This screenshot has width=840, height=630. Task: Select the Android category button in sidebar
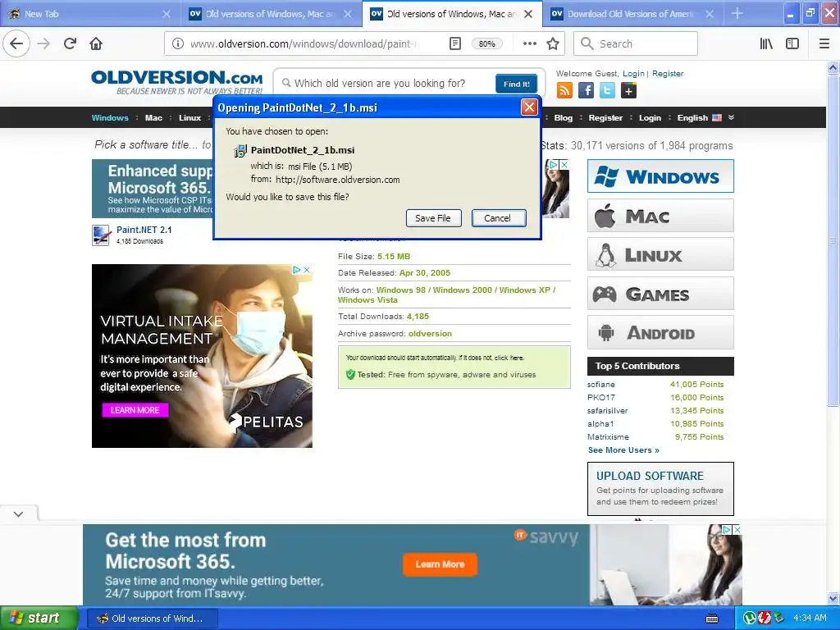click(660, 332)
